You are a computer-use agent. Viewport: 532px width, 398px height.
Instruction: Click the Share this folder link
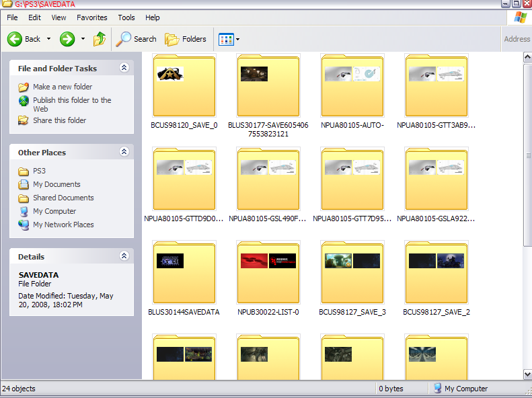pos(59,120)
